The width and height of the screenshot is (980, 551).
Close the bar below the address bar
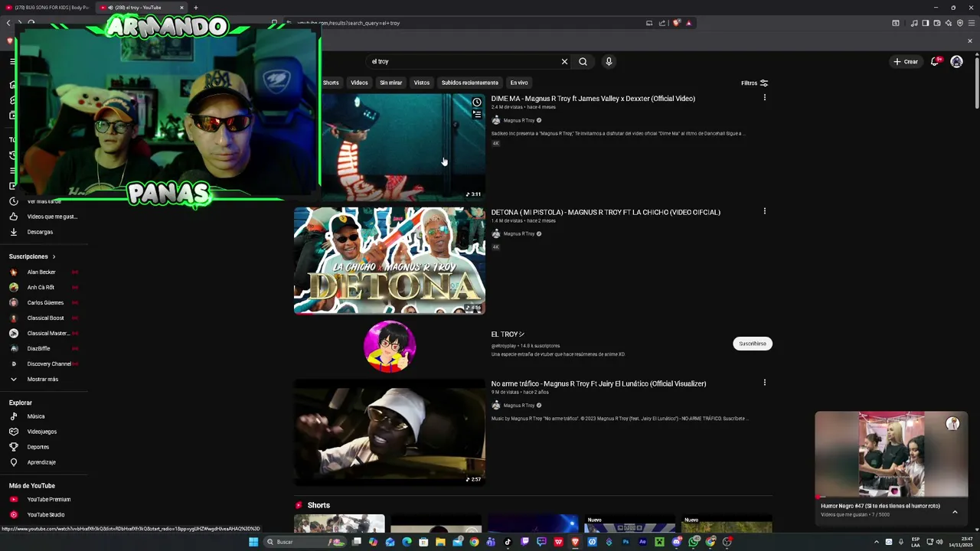(x=970, y=41)
